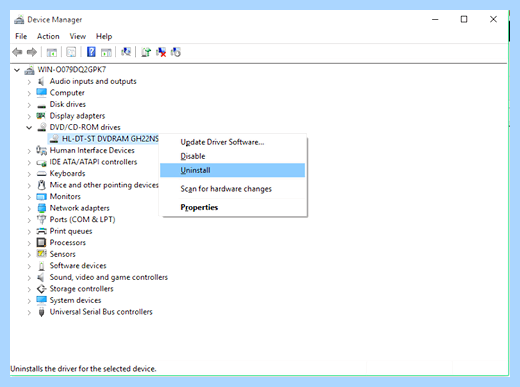The image size is (520, 387).
Task: Click the Show/Hide console tree icon
Action: click(52, 52)
